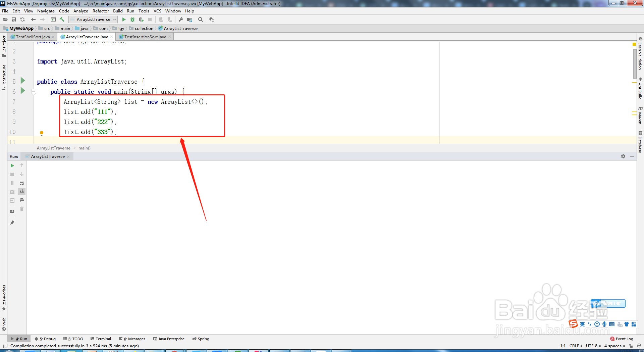This screenshot has width=644, height=352.
Task: Open Project Structure toolbar icon
Action: click(190, 19)
